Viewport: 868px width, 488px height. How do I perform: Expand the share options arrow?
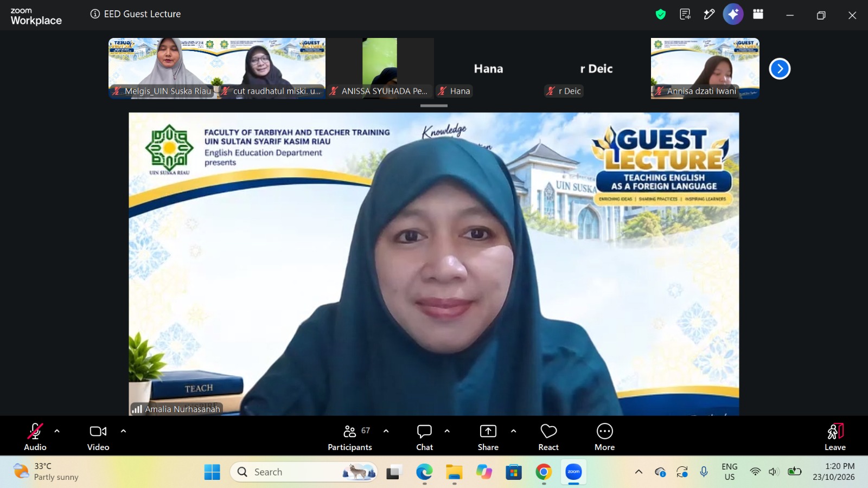click(x=513, y=431)
